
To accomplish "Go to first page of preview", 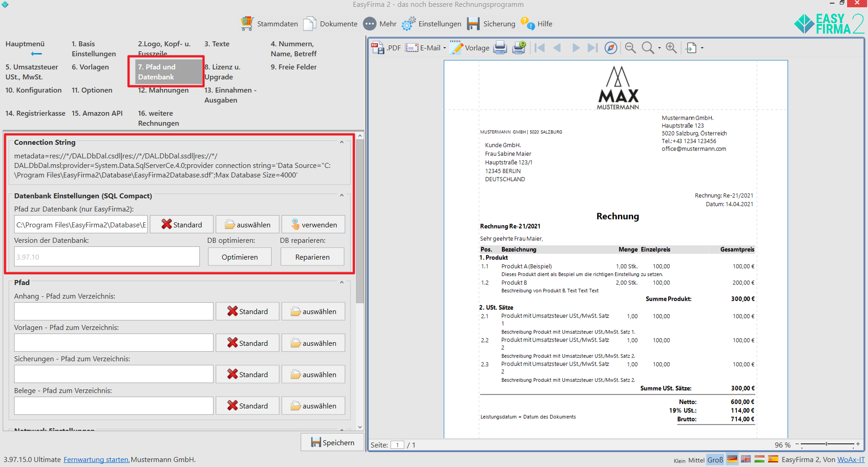I will click(540, 48).
